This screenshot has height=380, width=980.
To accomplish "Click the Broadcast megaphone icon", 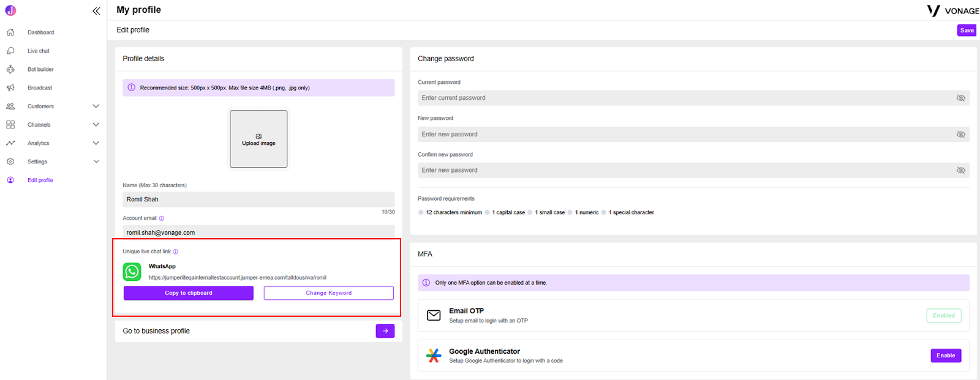I will coord(10,88).
